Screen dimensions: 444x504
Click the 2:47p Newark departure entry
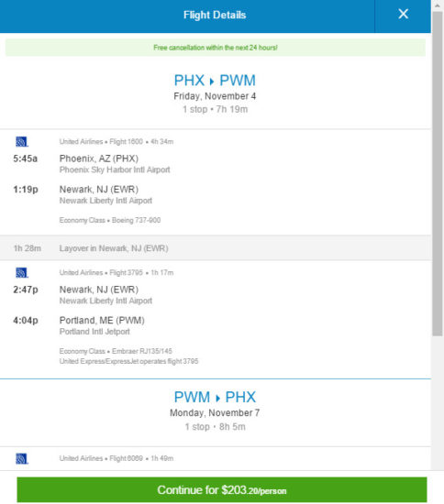83,295
